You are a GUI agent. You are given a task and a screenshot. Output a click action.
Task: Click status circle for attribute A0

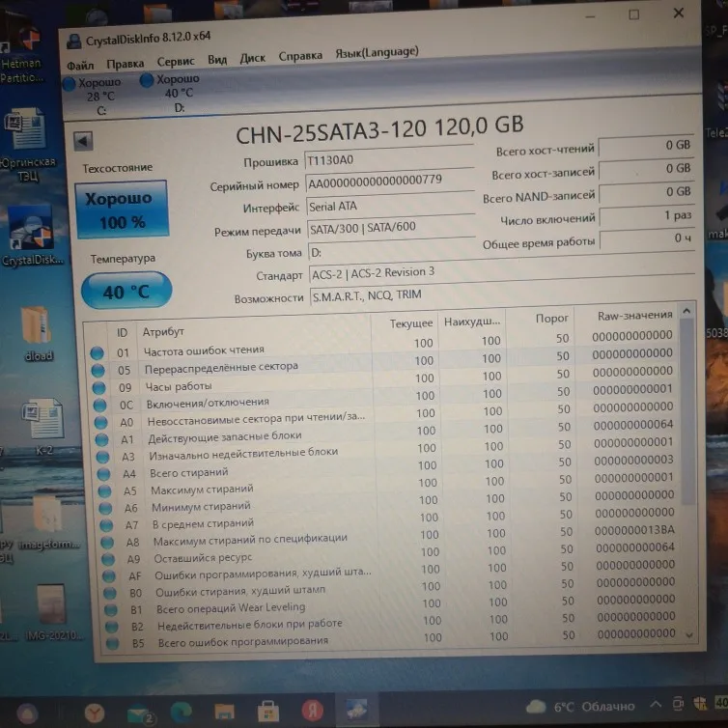100,423
